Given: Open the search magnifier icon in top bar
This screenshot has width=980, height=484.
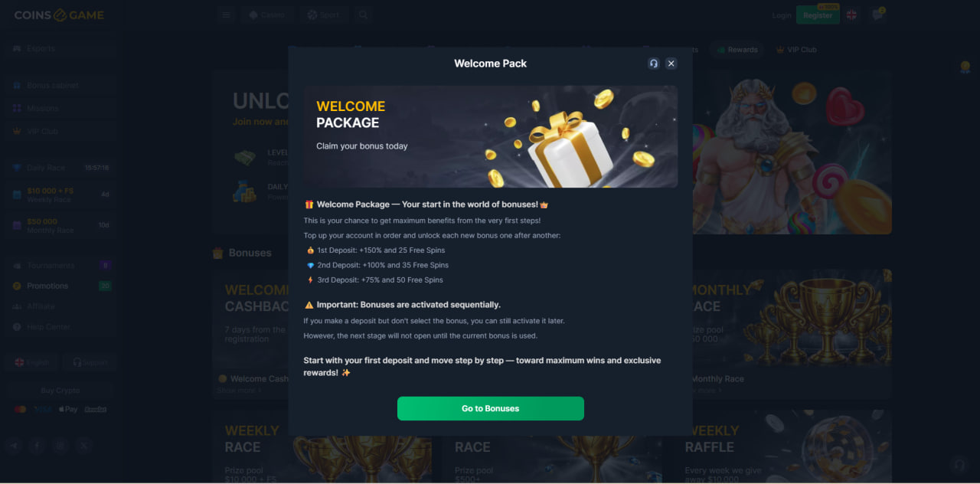Looking at the screenshot, I should [363, 15].
